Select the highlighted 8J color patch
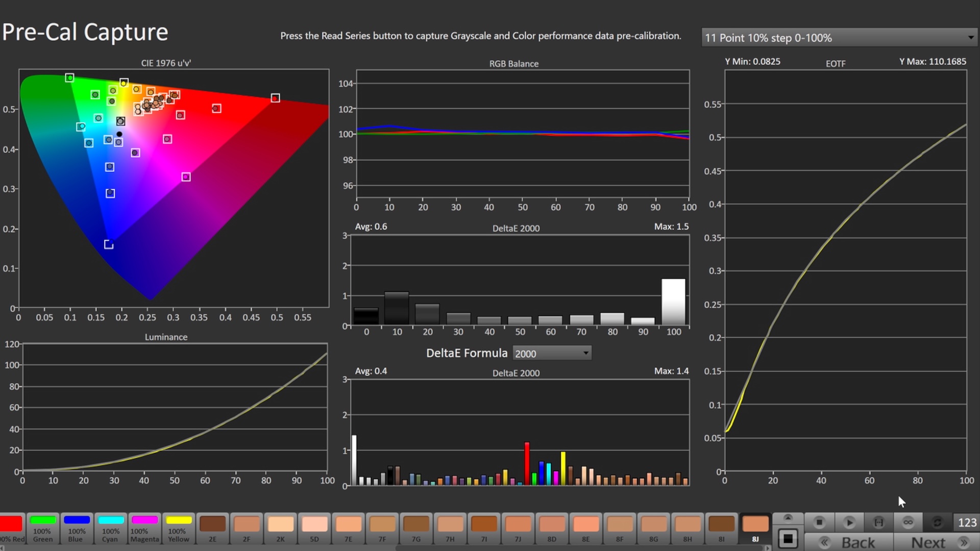The width and height of the screenshot is (980, 551). [x=755, y=528]
